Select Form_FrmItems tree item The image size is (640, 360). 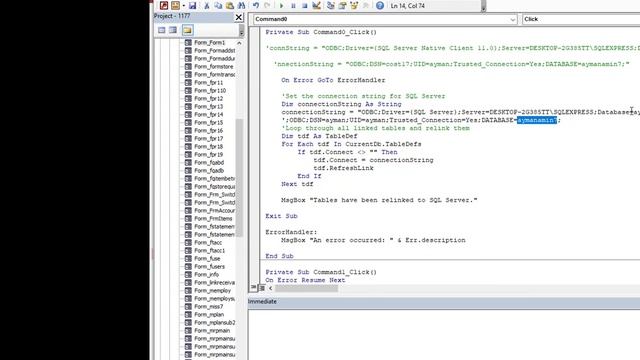click(213, 218)
